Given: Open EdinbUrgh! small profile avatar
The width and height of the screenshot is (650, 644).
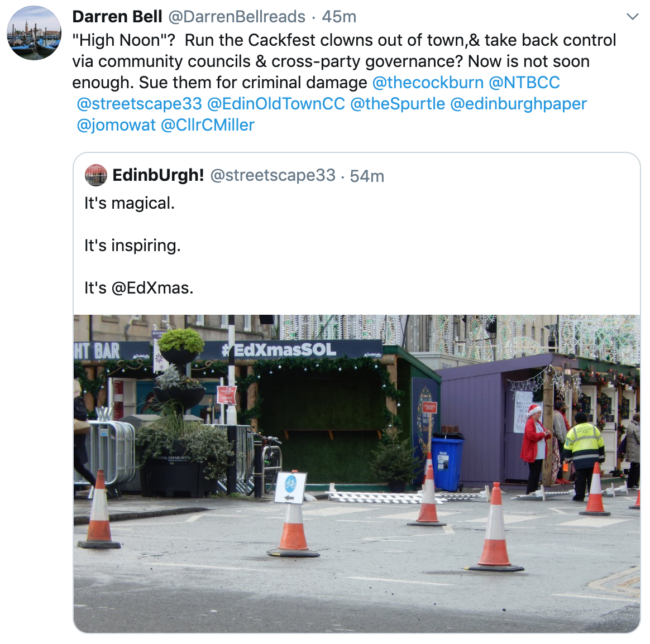Looking at the screenshot, I should [95, 175].
